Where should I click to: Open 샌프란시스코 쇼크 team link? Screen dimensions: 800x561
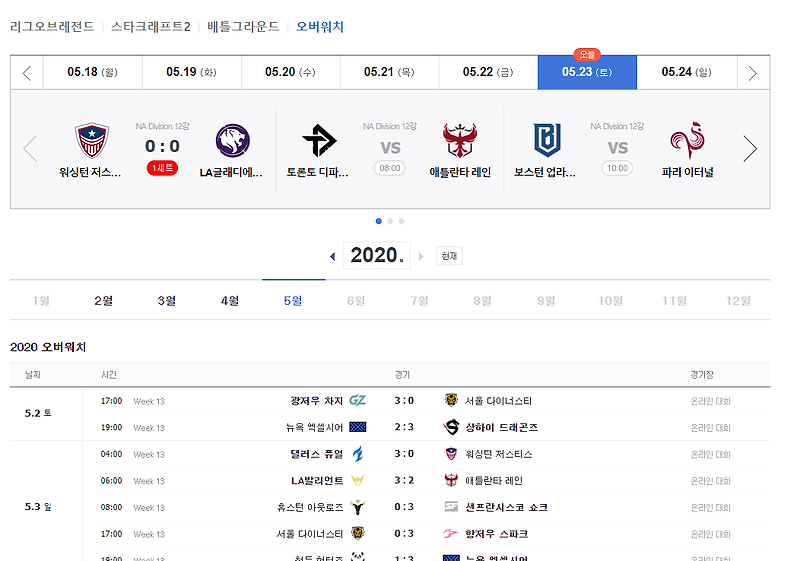(x=507, y=507)
